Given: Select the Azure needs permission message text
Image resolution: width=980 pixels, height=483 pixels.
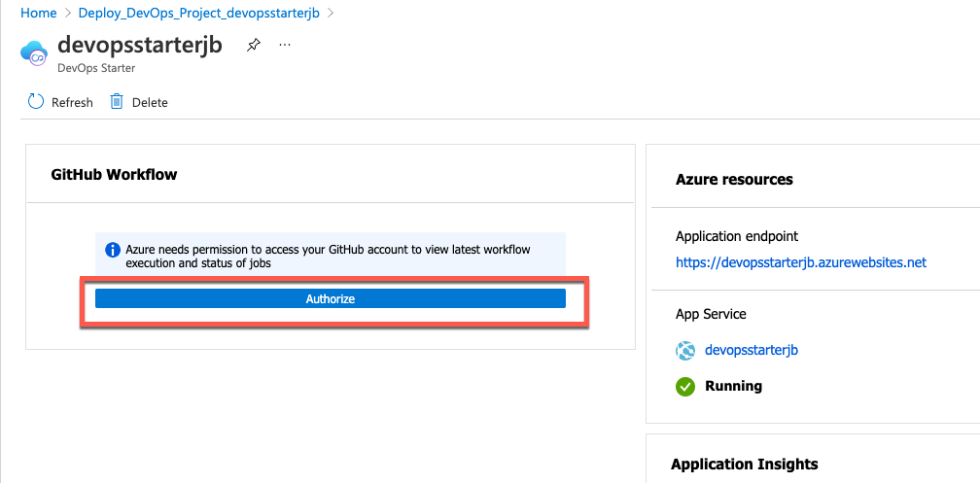Looking at the screenshot, I should click(329, 257).
